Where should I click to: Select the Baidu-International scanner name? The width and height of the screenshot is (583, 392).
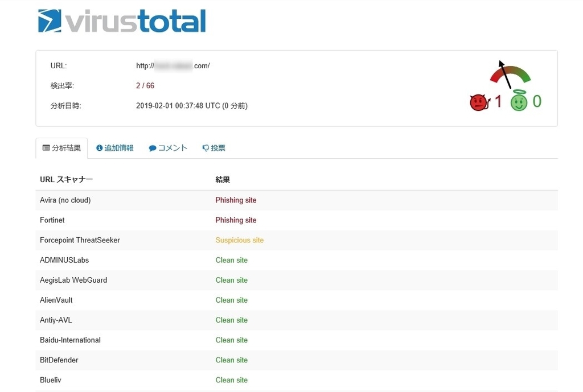tap(70, 340)
